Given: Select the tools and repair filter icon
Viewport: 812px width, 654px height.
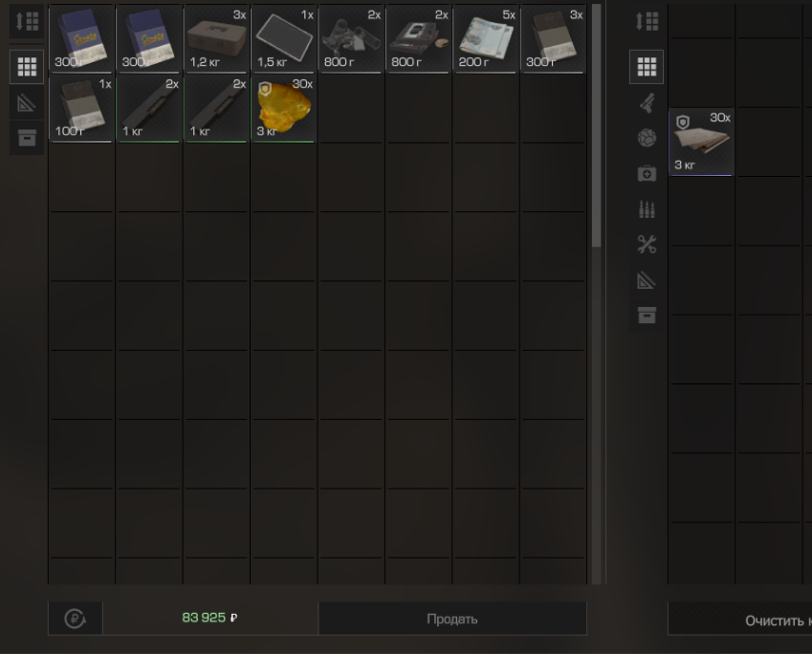Looking at the screenshot, I should tap(647, 245).
